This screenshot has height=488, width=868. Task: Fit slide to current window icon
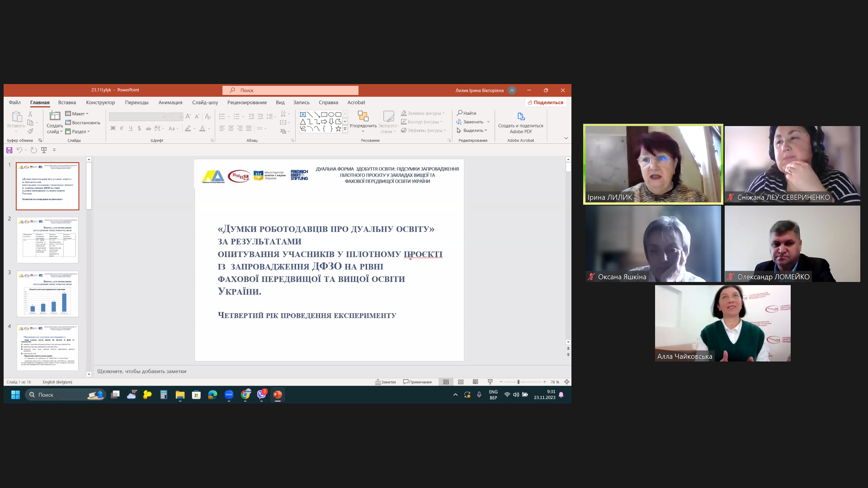567,382
